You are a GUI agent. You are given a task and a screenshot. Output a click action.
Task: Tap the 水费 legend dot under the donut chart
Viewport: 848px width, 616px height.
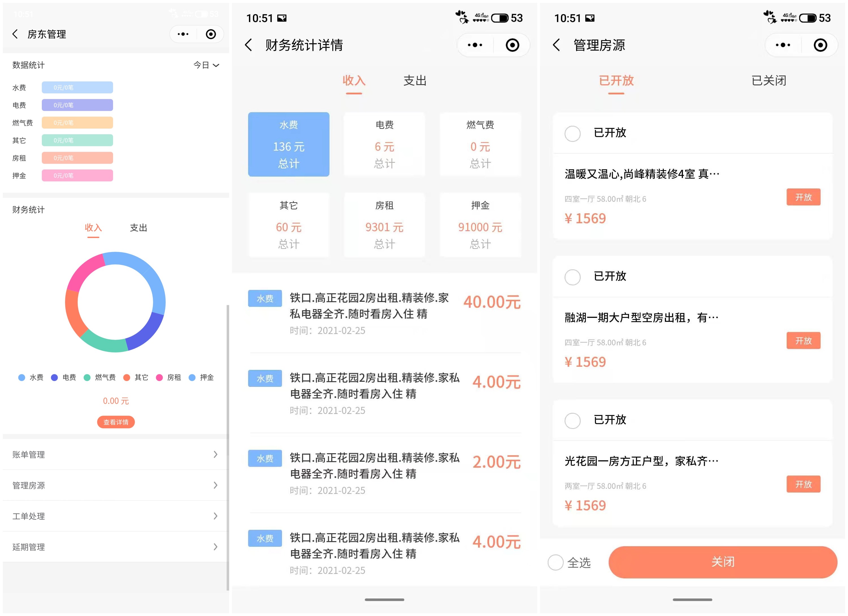(x=22, y=378)
